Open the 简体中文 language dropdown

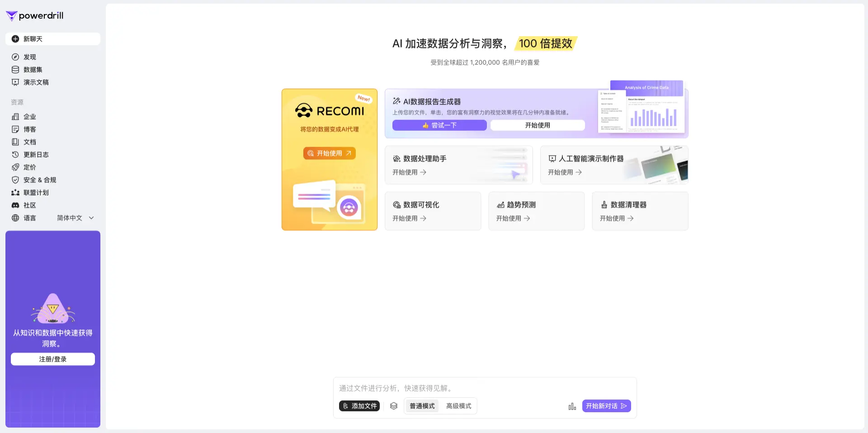(75, 218)
